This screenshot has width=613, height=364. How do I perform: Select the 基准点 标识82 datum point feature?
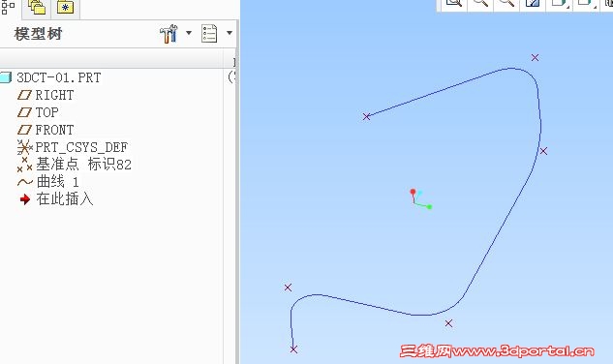[83, 165]
